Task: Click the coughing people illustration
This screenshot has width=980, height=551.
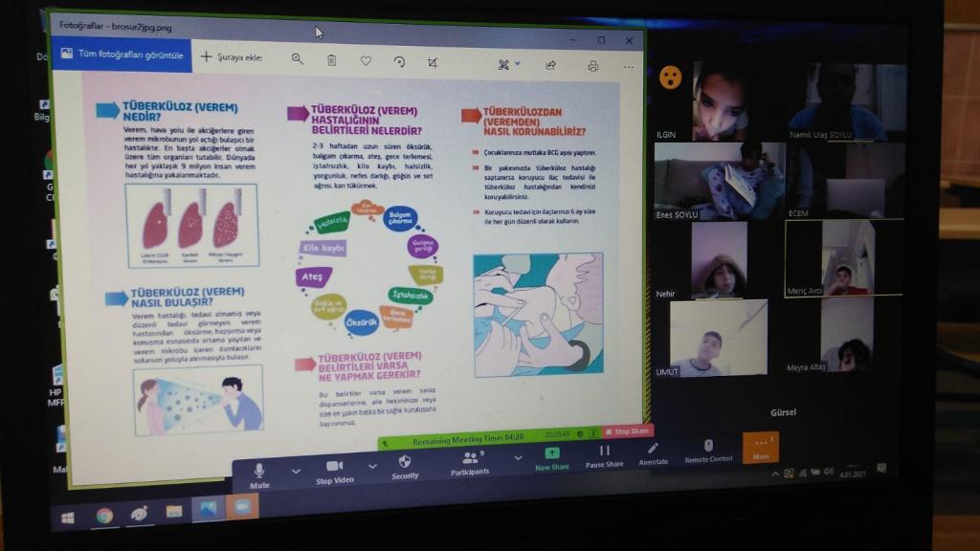Action: click(x=198, y=401)
